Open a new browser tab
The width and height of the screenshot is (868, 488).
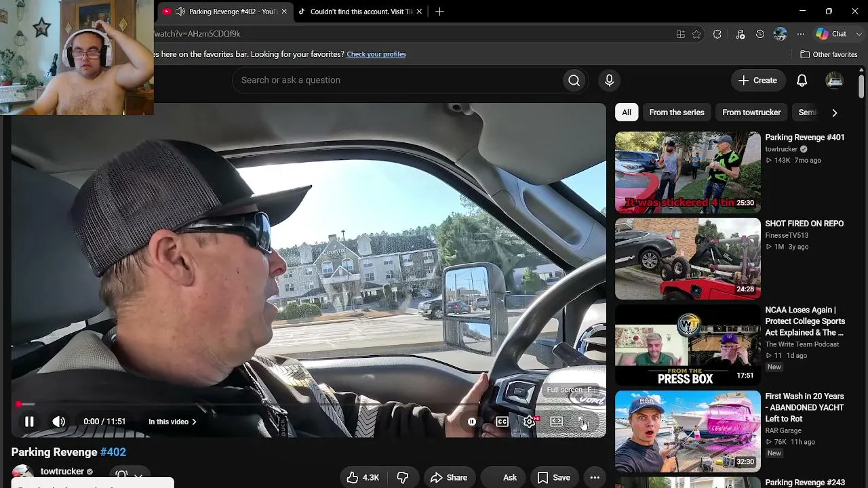[x=439, y=12]
